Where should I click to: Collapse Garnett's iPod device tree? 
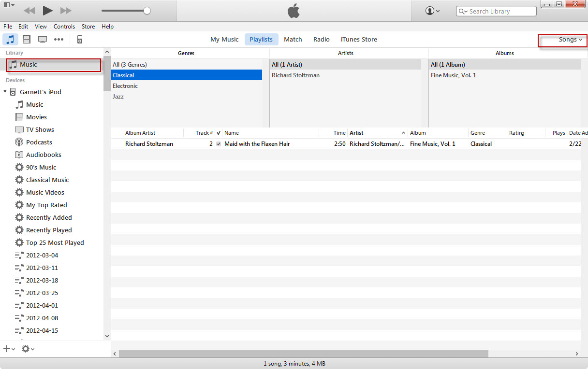(5, 92)
